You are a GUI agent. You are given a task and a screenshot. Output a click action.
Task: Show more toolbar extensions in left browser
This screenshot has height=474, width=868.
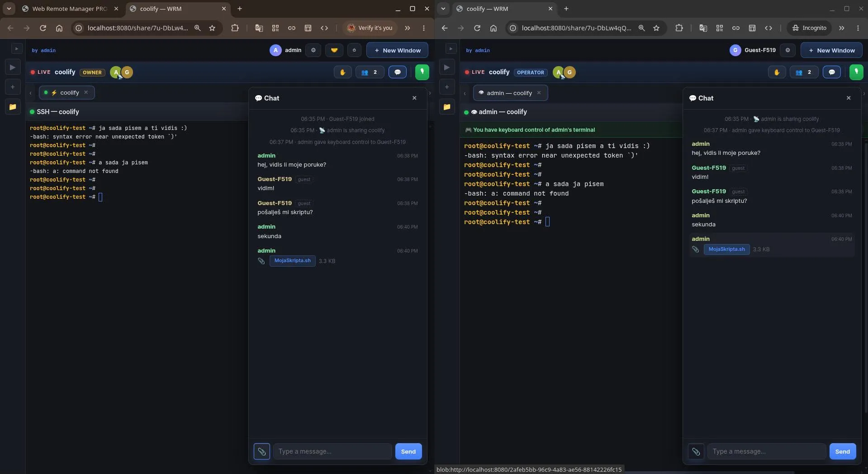[x=408, y=28]
